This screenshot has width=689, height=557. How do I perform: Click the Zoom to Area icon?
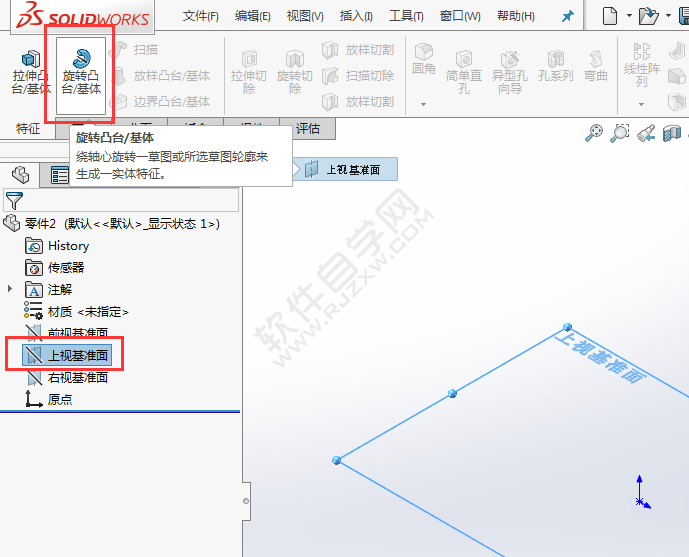pyautogui.click(x=620, y=133)
